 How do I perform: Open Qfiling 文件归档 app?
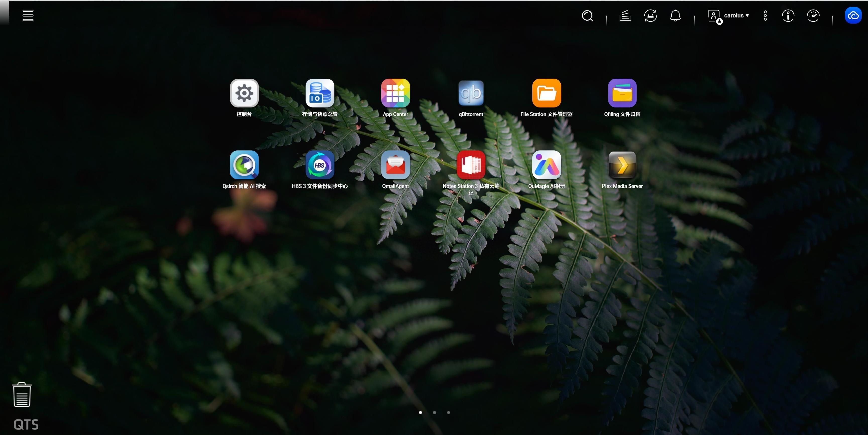[x=622, y=93]
